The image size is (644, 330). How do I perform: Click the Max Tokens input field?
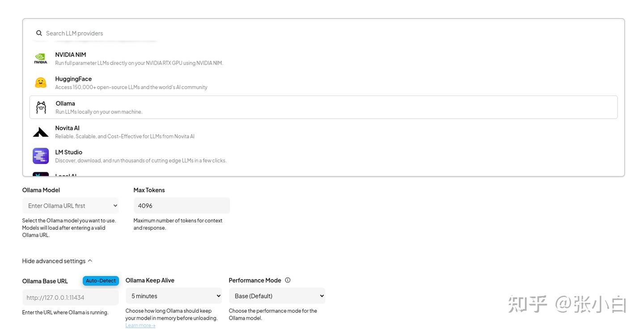click(182, 205)
